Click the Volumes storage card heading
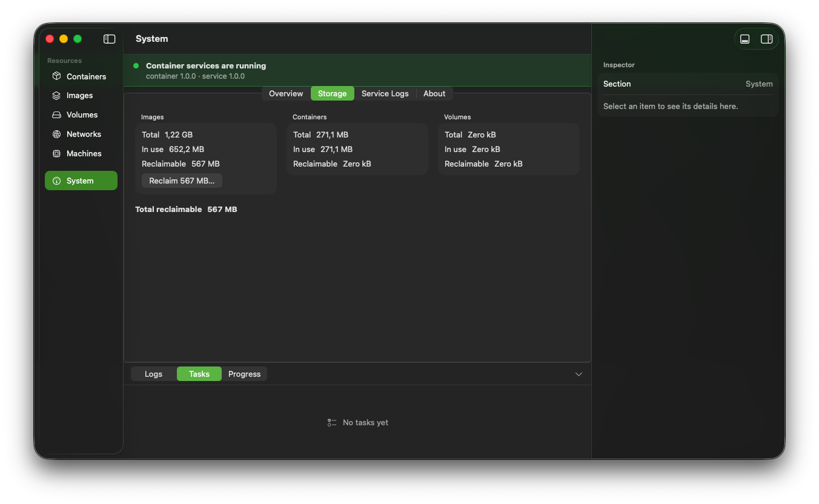The height and width of the screenshot is (504, 819). pyautogui.click(x=457, y=117)
